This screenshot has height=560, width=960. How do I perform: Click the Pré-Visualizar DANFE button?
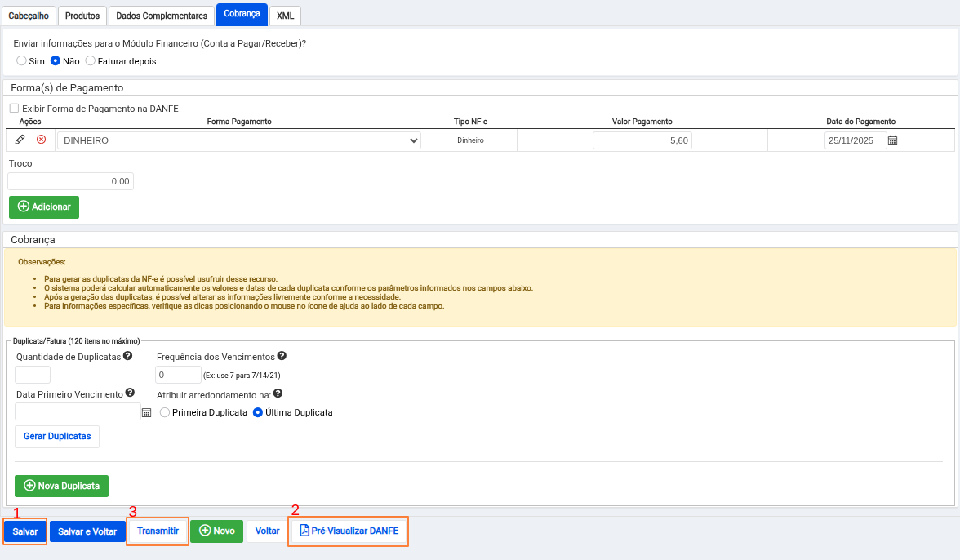point(349,531)
